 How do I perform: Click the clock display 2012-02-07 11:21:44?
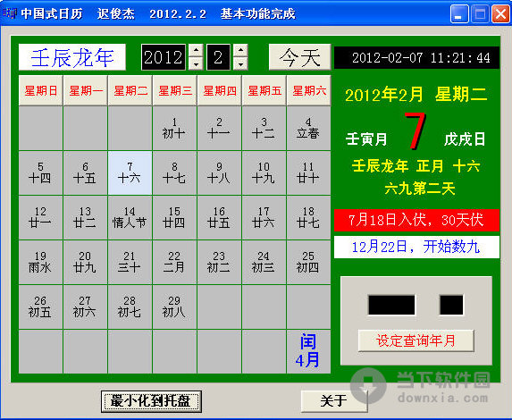(416, 58)
